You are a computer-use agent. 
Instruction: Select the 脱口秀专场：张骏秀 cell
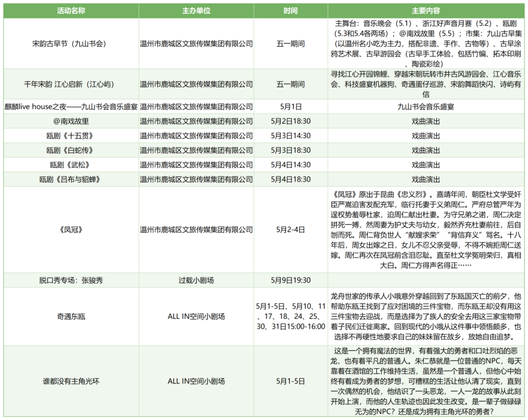pyautogui.click(x=71, y=280)
